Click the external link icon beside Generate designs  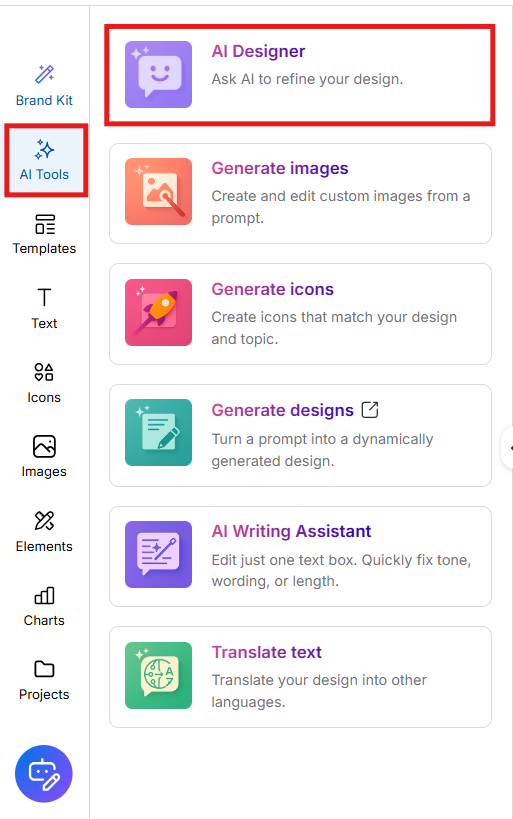(x=370, y=410)
